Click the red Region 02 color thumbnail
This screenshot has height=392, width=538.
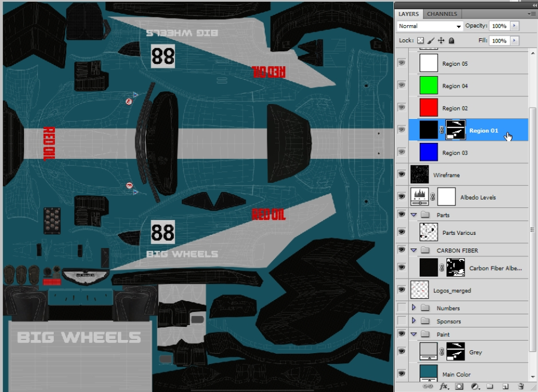429,108
